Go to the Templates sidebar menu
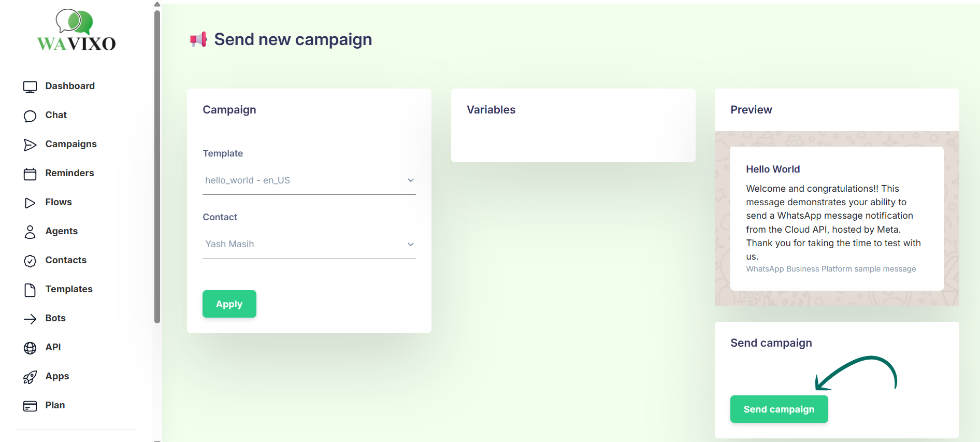This screenshot has height=442, width=980. pos(69,289)
